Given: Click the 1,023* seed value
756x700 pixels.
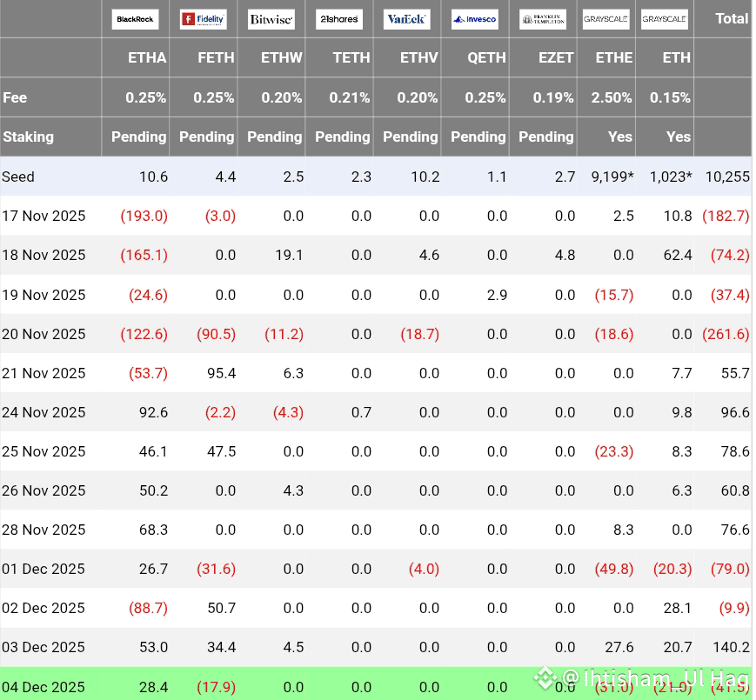Looking at the screenshot, I should pos(671,177).
